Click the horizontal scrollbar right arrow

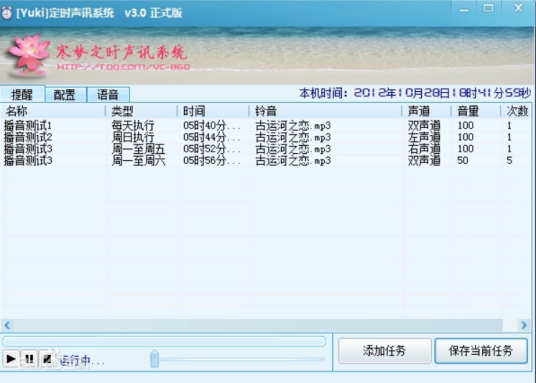[x=524, y=325]
